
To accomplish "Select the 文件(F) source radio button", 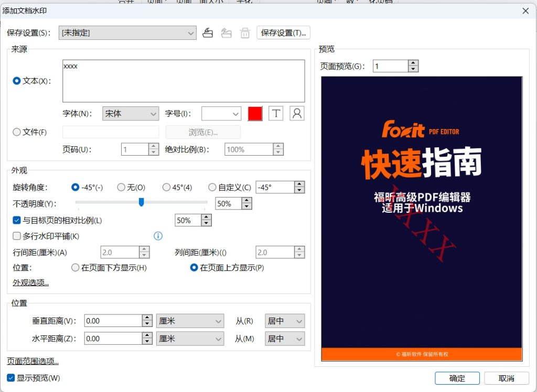I will pyautogui.click(x=16, y=132).
